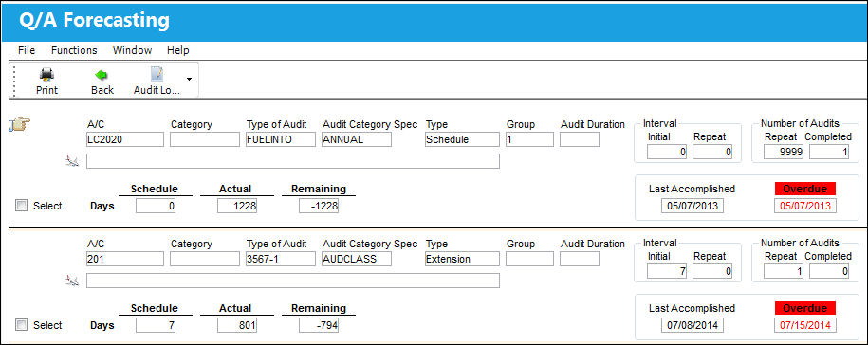Click the long description field under LC2020

click(x=293, y=161)
